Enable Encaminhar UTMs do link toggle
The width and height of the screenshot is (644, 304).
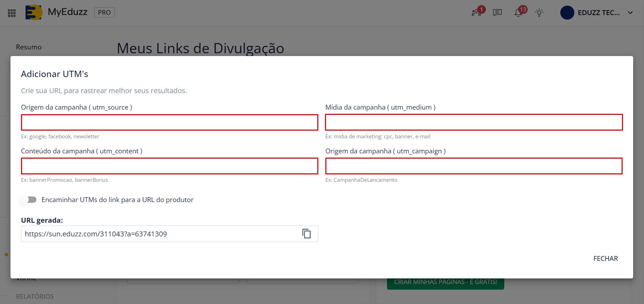pyautogui.click(x=29, y=200)
